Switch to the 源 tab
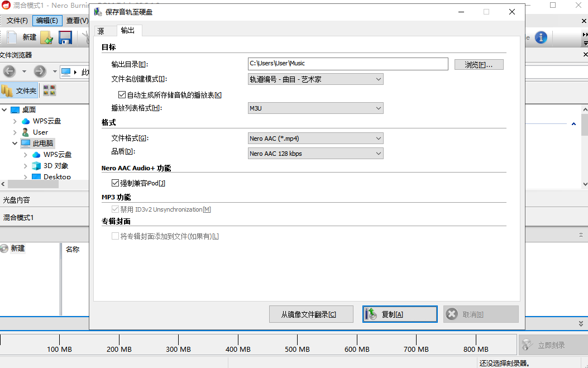Screen dimensions: 588x368 point(101,31)
